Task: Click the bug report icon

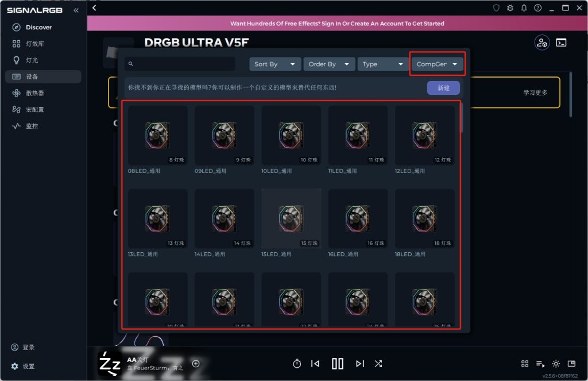Action: point(510,8)
